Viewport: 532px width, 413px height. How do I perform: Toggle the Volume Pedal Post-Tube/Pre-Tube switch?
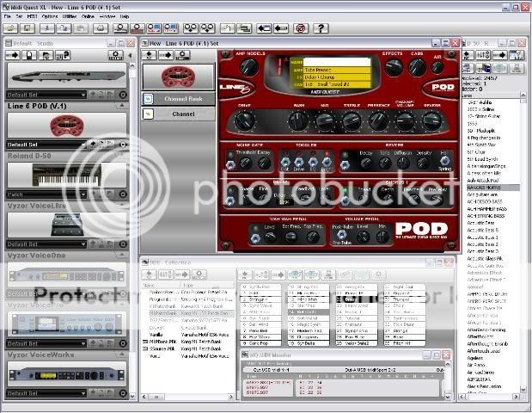pyautogui.click(x=342, y=234)
